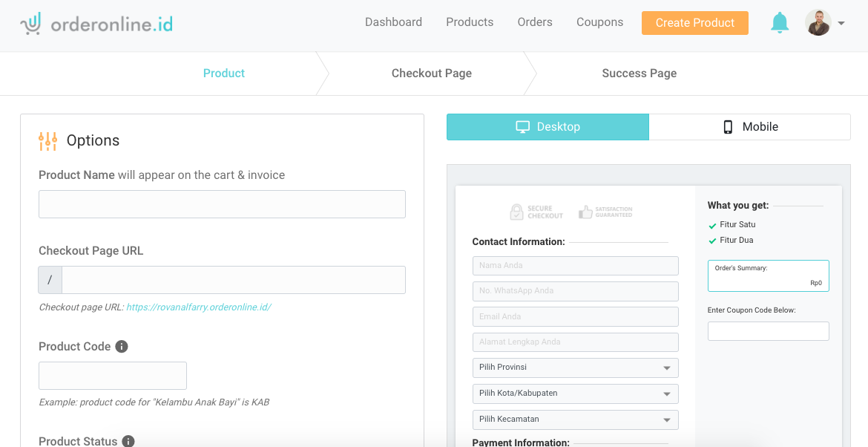Click the Secure Checkout lock badge
Screen dimensions: 868x447
click(536, 212)
